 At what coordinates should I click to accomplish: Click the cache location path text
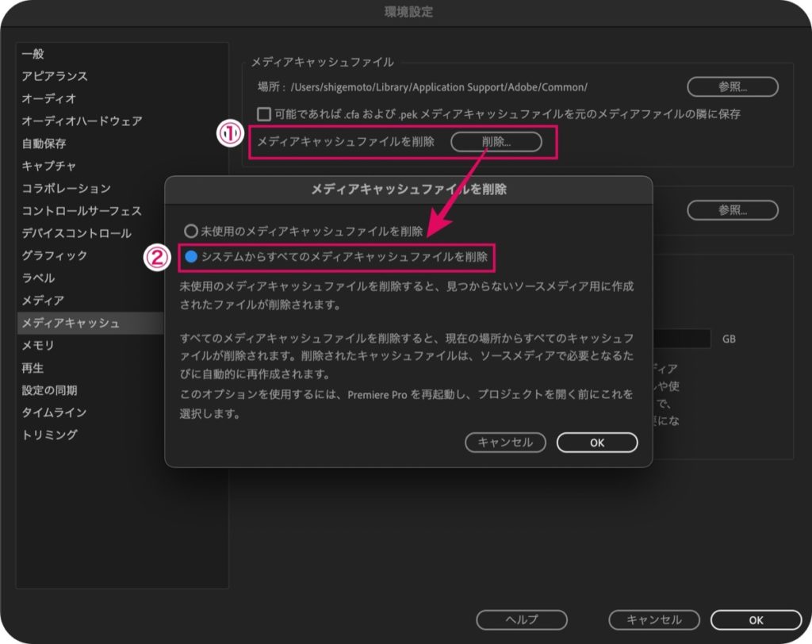439,87
